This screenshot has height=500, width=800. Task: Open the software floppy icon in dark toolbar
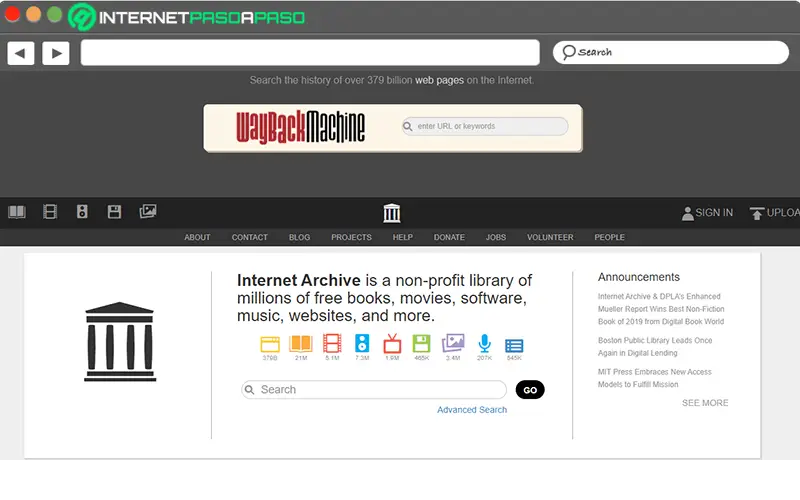114,212
